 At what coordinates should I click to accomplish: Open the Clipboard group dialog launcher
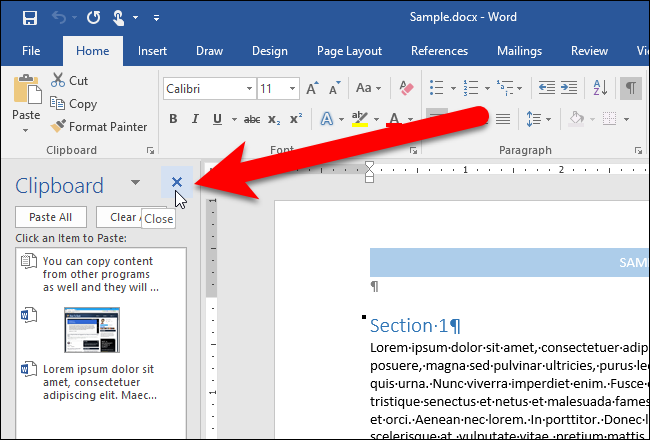pos(150,151)
